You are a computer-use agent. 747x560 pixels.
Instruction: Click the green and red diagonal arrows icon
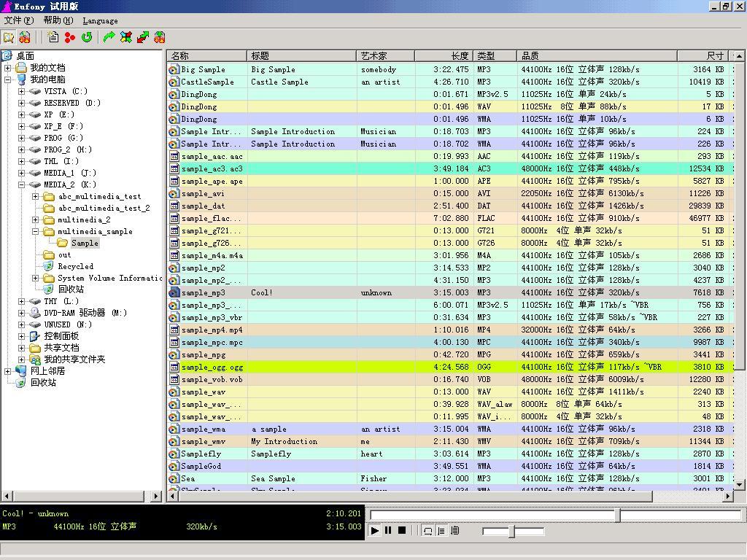click(143, 37)
